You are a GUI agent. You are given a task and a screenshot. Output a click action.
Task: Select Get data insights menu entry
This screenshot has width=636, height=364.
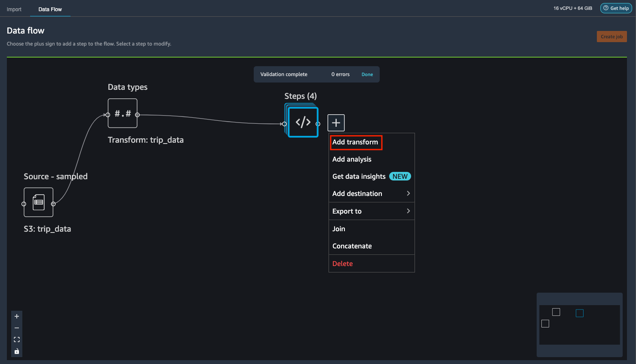(372, 176)
